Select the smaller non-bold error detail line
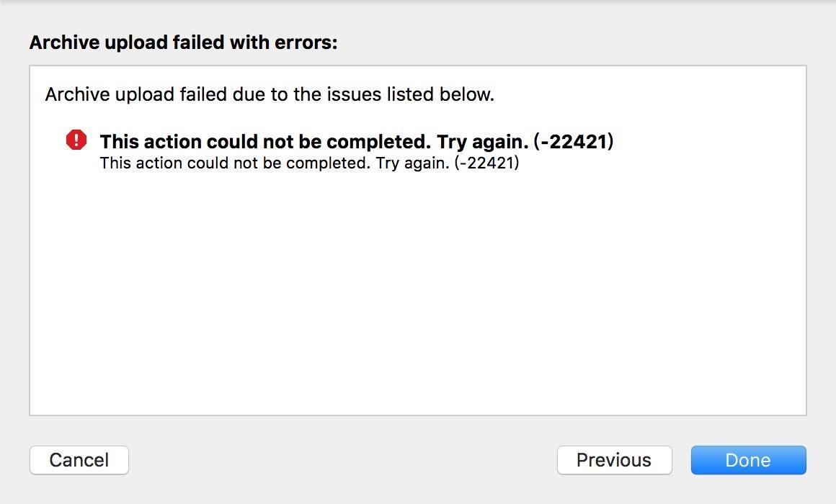The width and height of the screenshot is (836, 504). 309,163
